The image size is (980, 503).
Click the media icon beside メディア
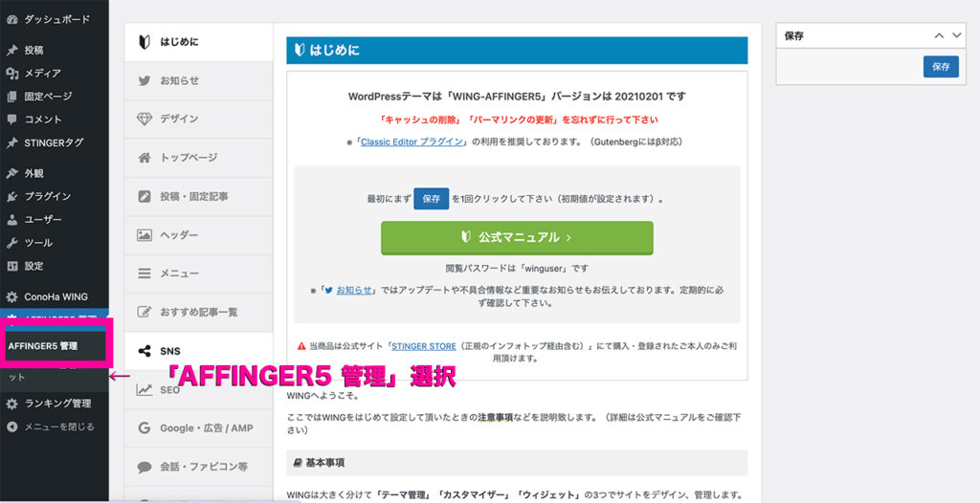[x=11, y=73]
